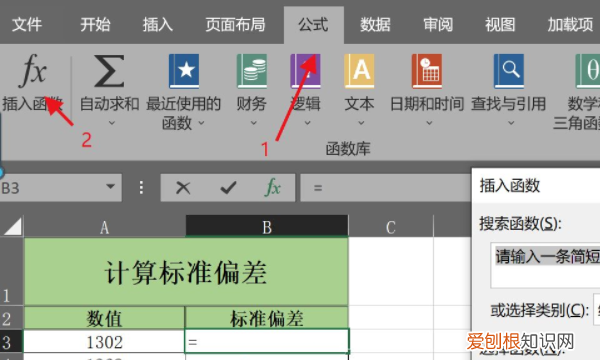Click the 数值 header cell
This screenshot has height=360, width=600.
[104, 318]
